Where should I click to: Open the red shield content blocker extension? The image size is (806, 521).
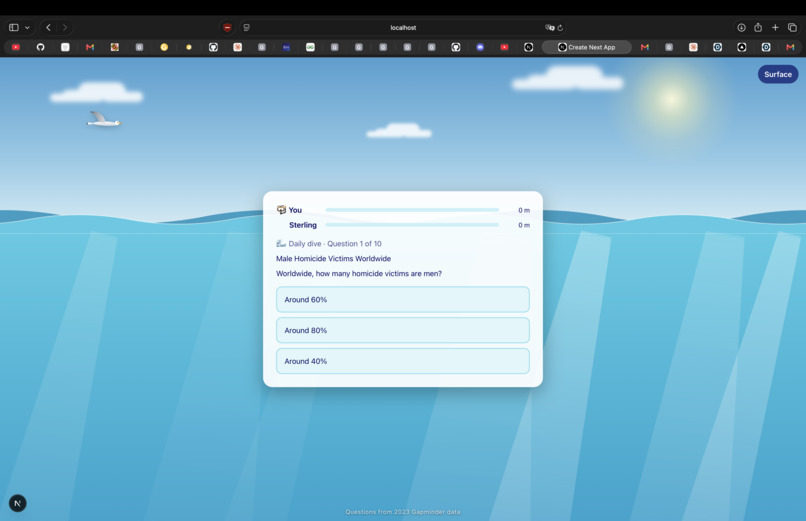[227, 28]
